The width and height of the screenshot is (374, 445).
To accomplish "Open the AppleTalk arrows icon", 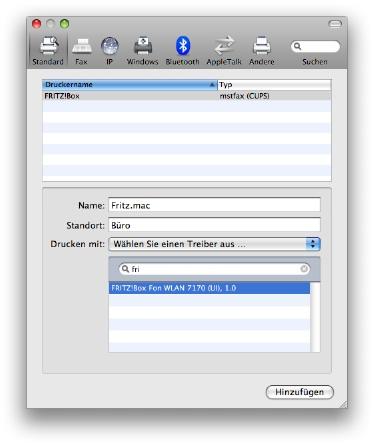I will [x=224, y=50].
